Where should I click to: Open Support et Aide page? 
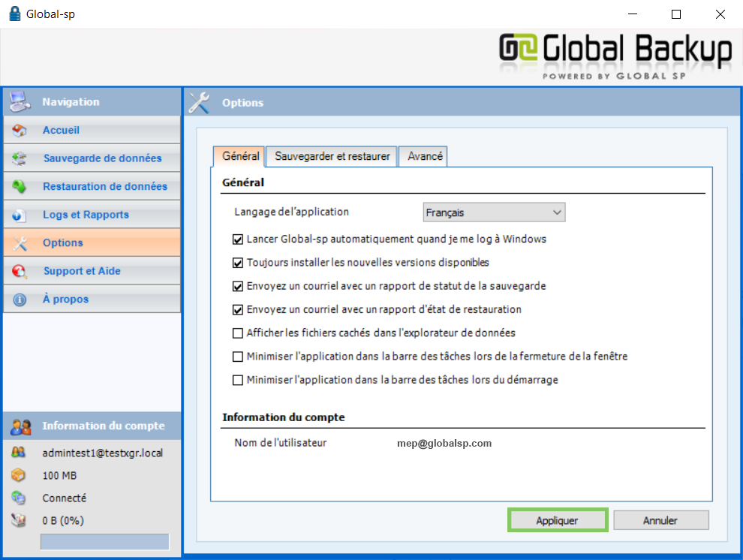[92, 271]
